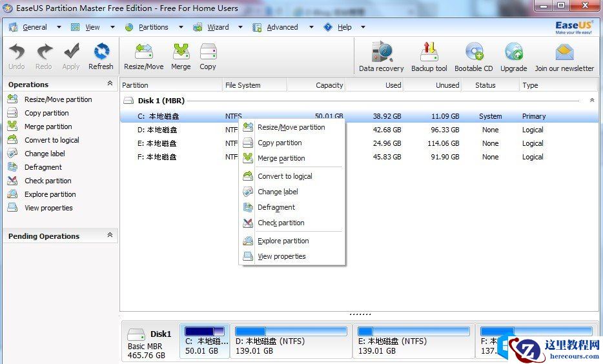603x364 pixels.
Task: Click Convert to logical icon in Operations panel
Action: click(12, 139)
